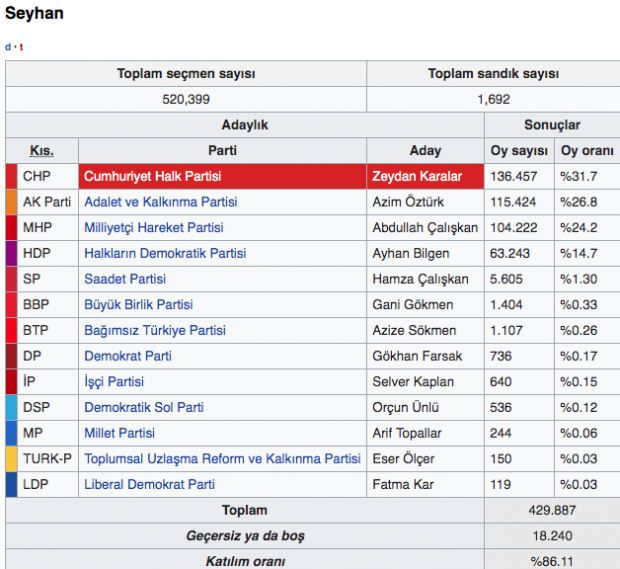Open Toplumsal Uzlaşma Reform ve Kalkınma Partisi link
The image size is (620, 569).
point(222,459)
